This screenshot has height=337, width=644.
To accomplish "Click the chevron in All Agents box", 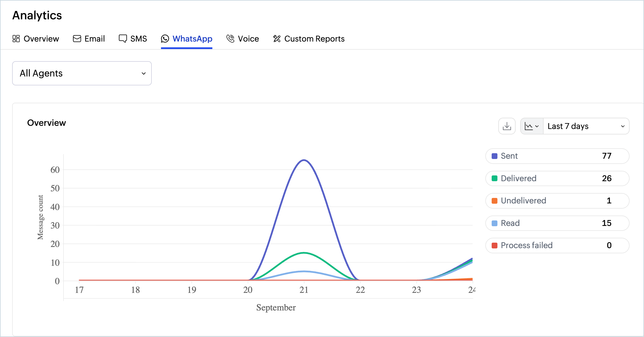I will coord(144,74).
